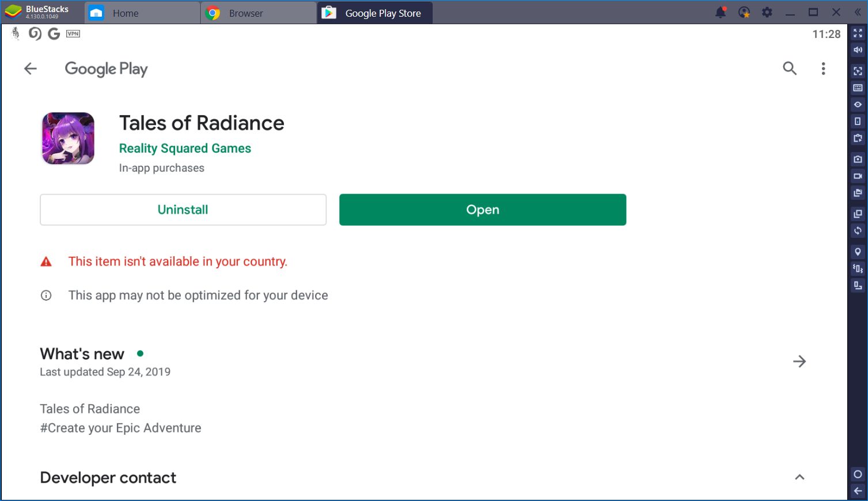Click the What's new heading
This screenshot has width=868, height=501.
point(82,354)
